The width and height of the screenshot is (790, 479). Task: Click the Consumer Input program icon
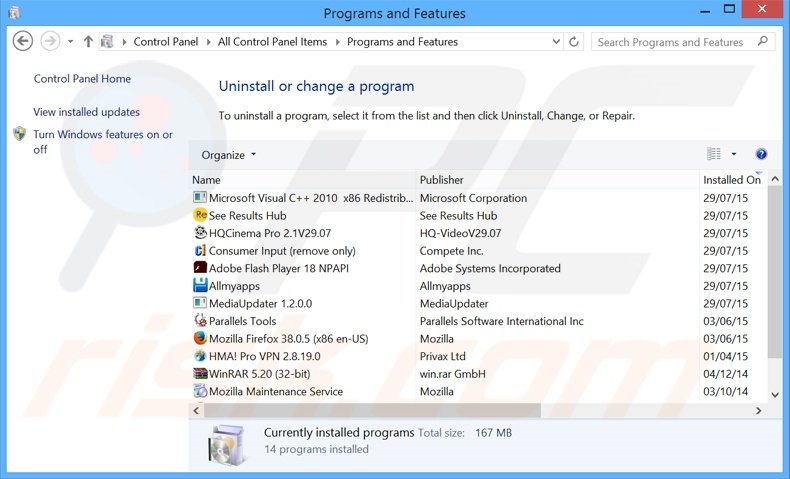(x=200, y=250)
